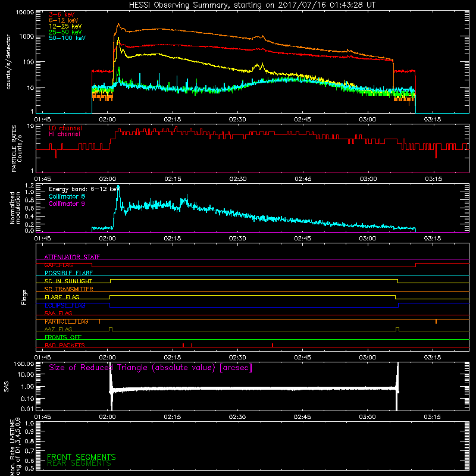The image size is (476, 476).
Task: Click the Collimator 8 legend label
Action: (x=67, y=196)
